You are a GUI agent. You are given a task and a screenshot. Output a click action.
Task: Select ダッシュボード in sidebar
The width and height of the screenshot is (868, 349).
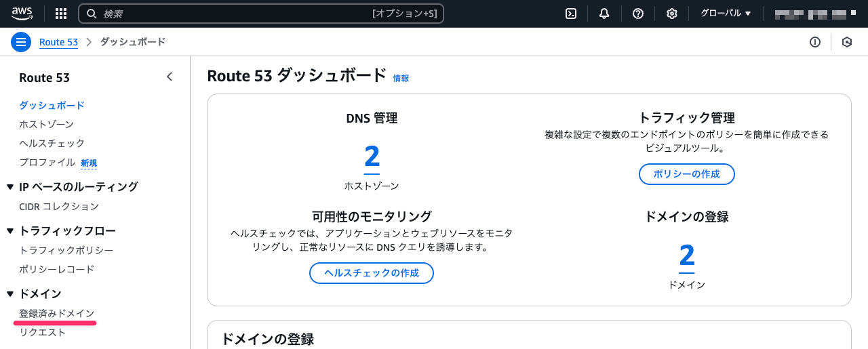(x=52, y=105)
